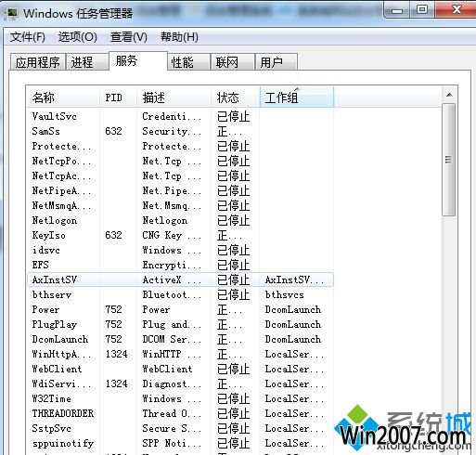
Task: Open the 查看(V) menu
Action: pos(129,37)
